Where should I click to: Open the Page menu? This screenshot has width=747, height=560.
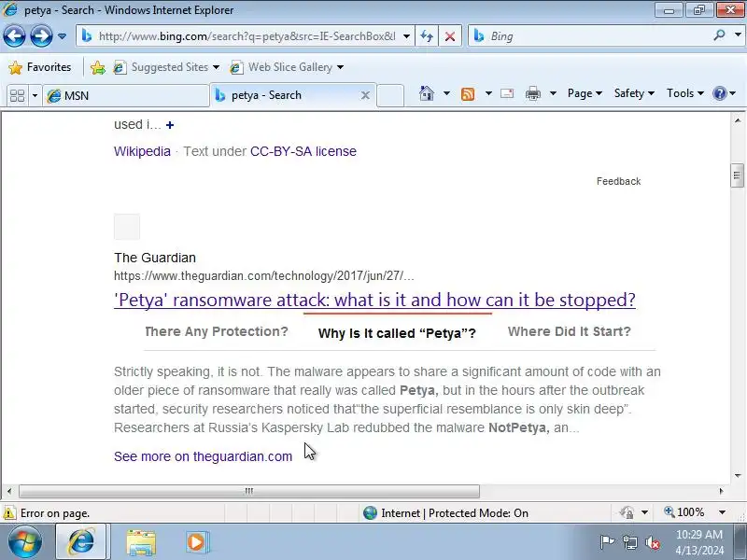point(585,93)
